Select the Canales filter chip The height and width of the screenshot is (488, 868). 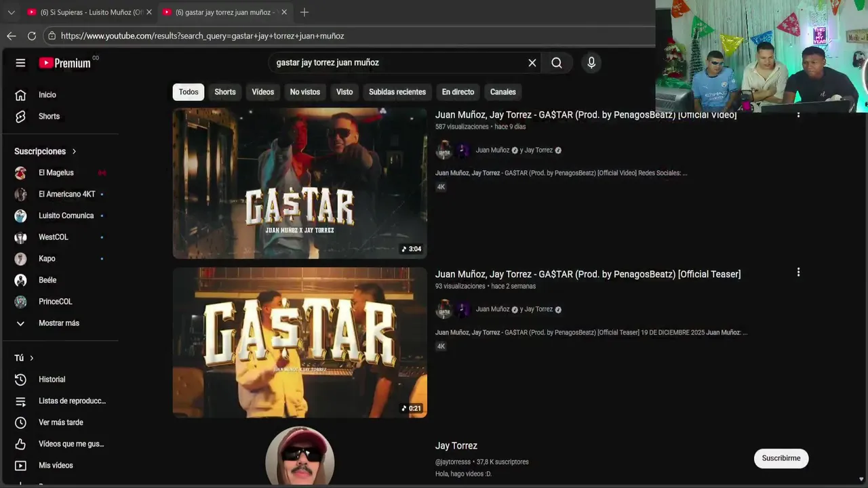tap(503, 92)
